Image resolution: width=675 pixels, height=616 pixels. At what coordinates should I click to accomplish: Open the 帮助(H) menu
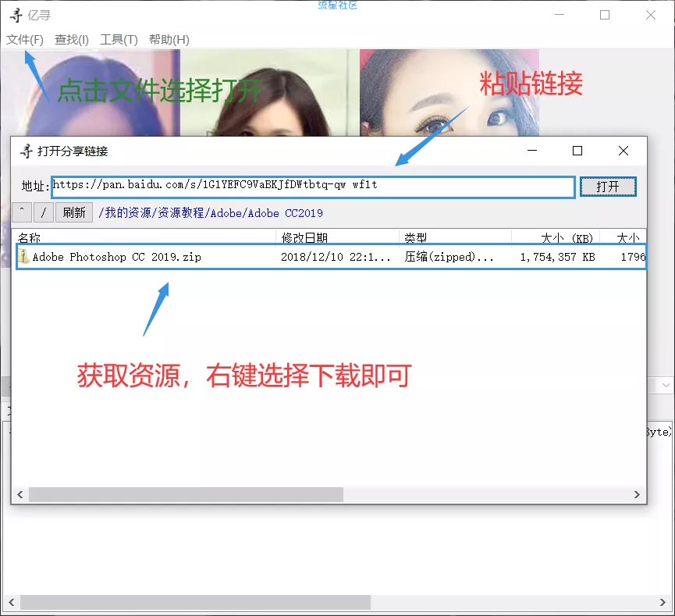pyautogui.click(x=169, y=40)
